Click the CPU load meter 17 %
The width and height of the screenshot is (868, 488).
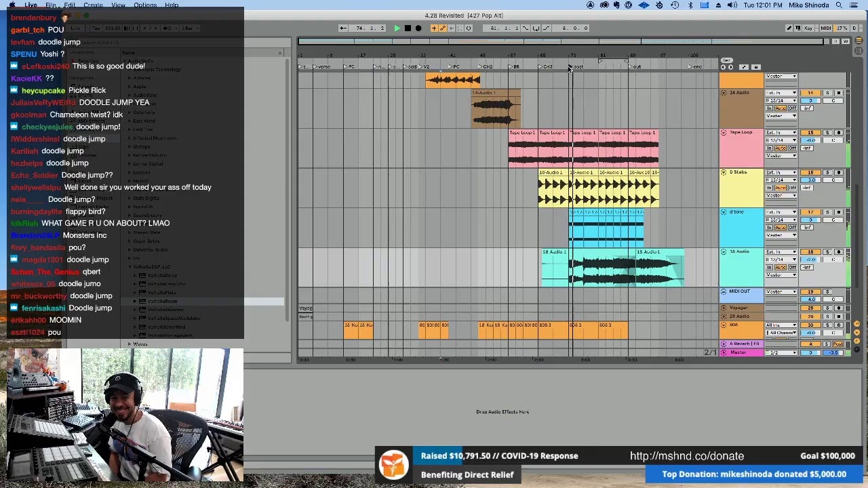pyautogui.click(x=842, y=28)
